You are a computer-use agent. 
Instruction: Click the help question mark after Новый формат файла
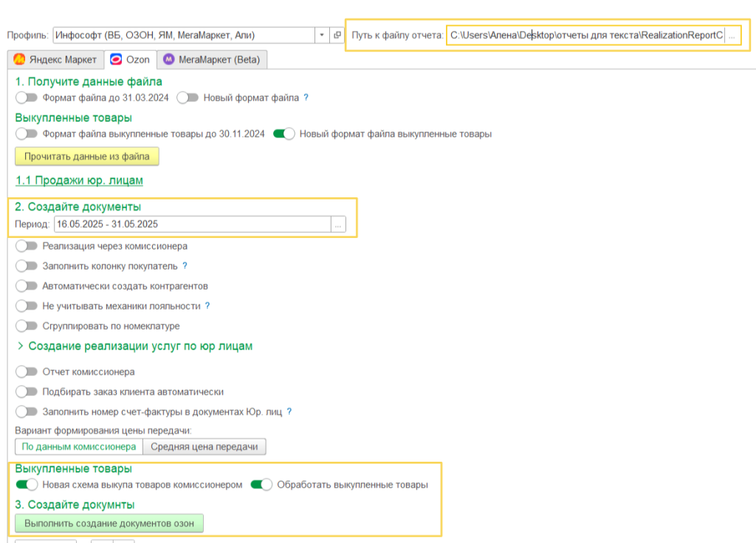[306, 98]
